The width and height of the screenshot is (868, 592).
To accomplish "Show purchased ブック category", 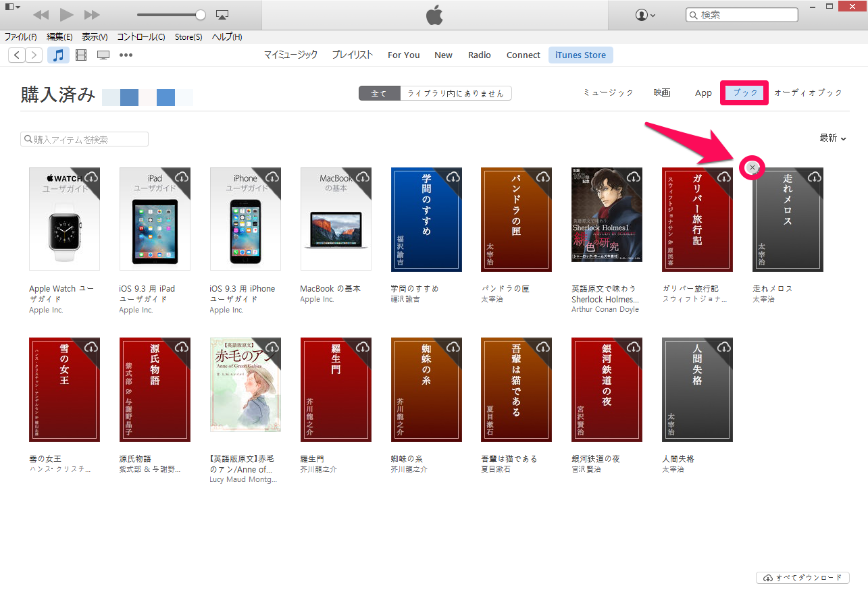I will pos(745,93).
